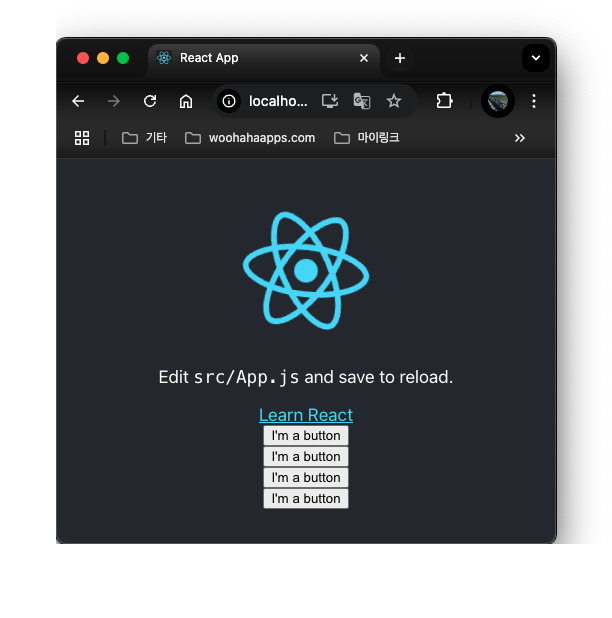Open the tab search dropdown arrow
The width and height of the screenshot is (612, 618).
[x=536, y=58]
